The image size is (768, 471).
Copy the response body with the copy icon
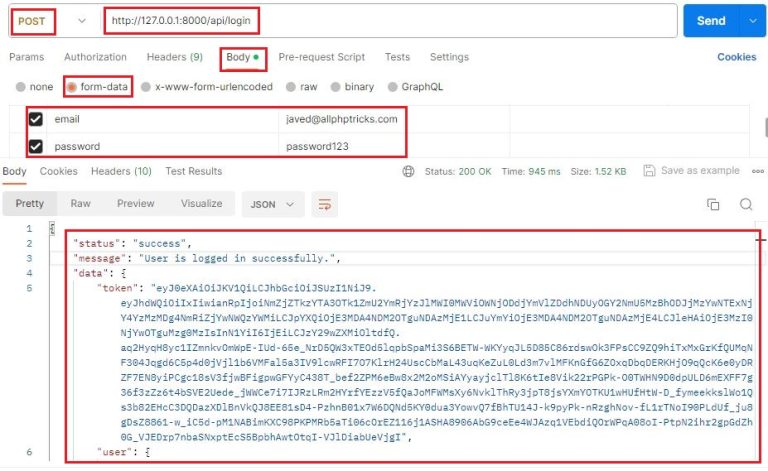[713, 204]
